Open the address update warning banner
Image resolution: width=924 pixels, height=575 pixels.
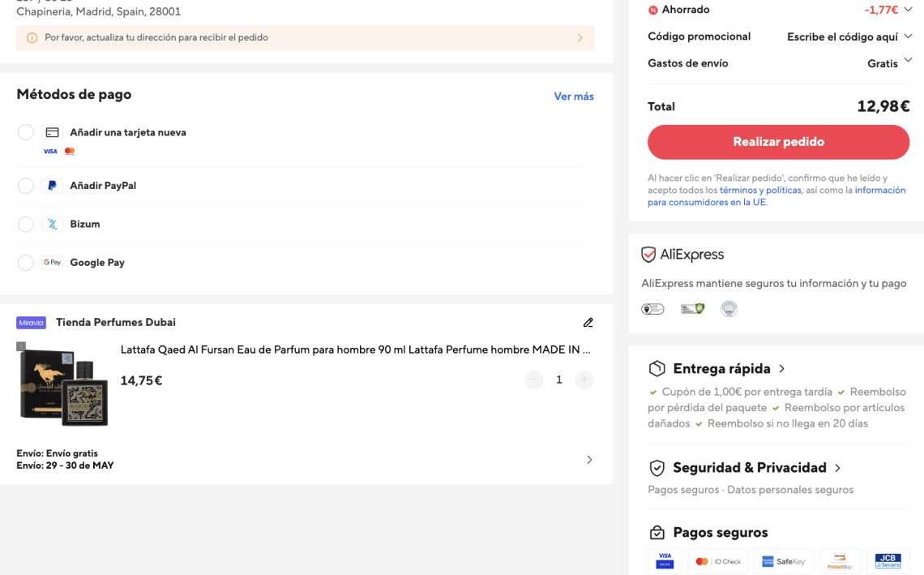click(306, 38)
